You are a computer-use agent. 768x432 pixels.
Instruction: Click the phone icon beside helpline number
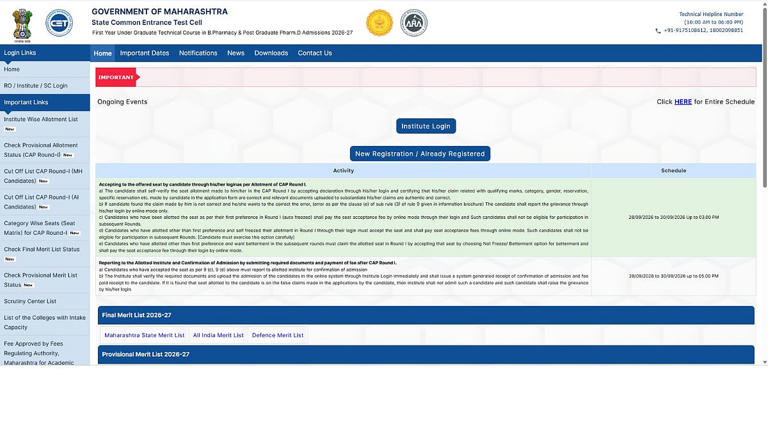point(658,30)
